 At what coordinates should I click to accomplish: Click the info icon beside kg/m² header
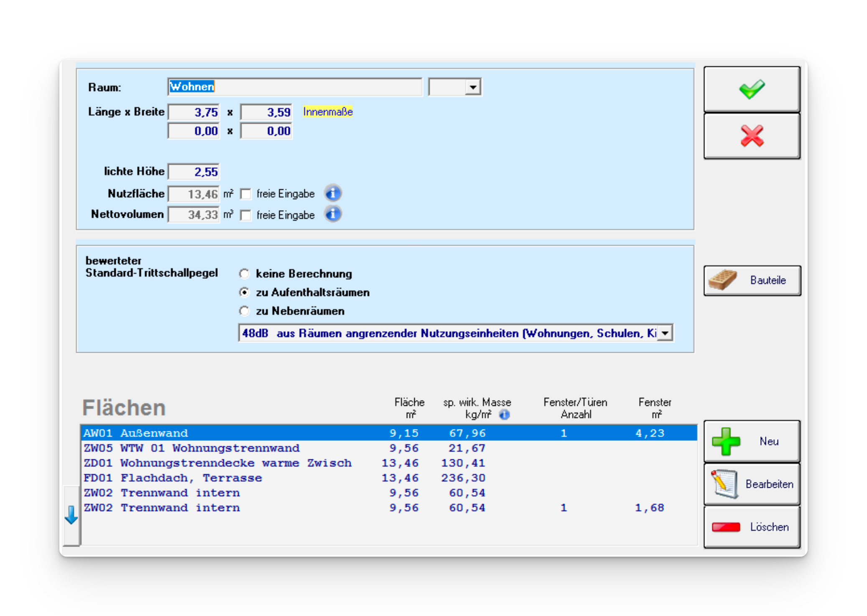(505, 415)
